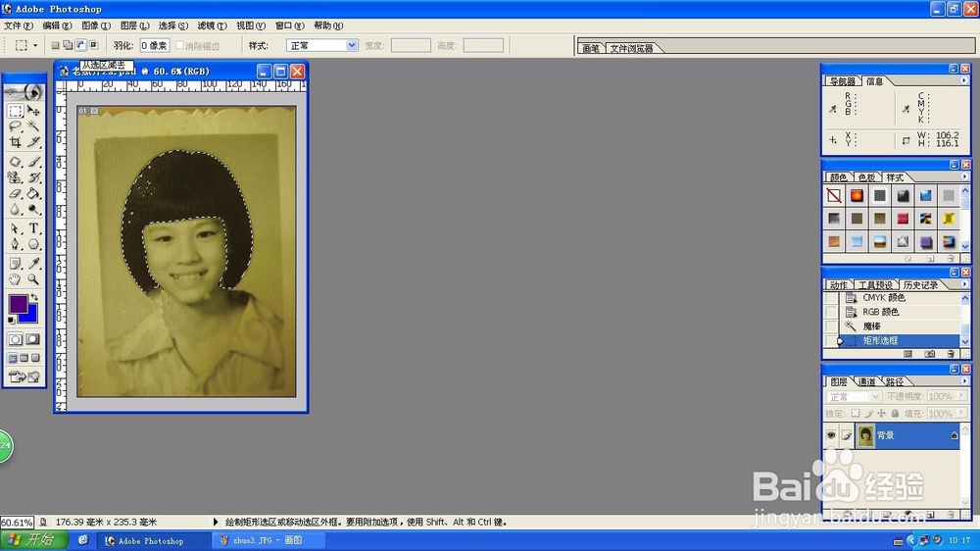Open the Style dropdown showing 正常
980x551 pixels.
(x=321, y=45)
